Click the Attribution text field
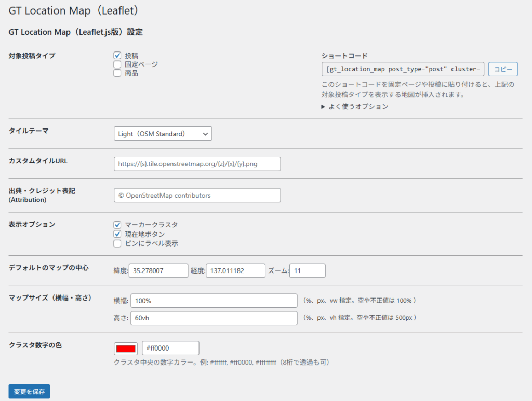This screenshot has width=532, height=401. click(197, 196)
